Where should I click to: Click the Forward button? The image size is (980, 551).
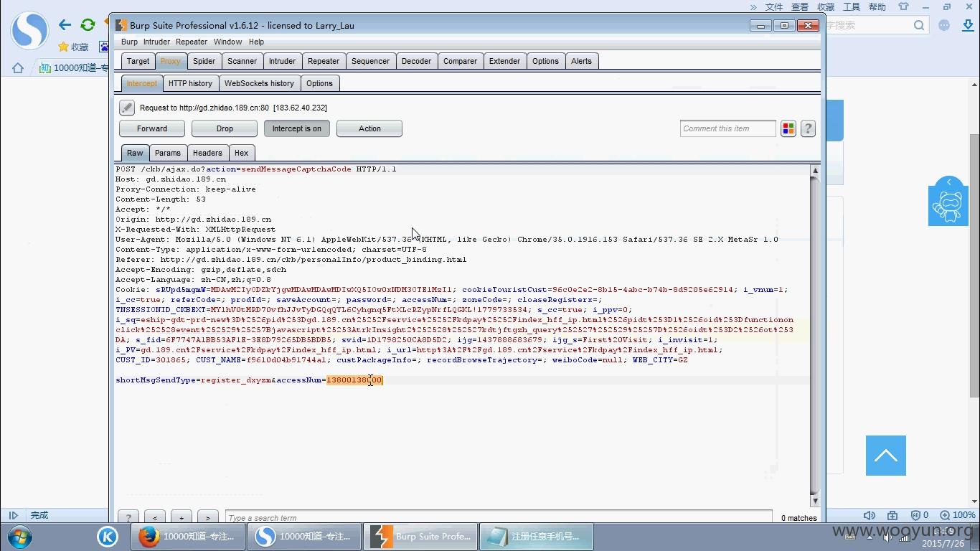[x=152, y=128]
